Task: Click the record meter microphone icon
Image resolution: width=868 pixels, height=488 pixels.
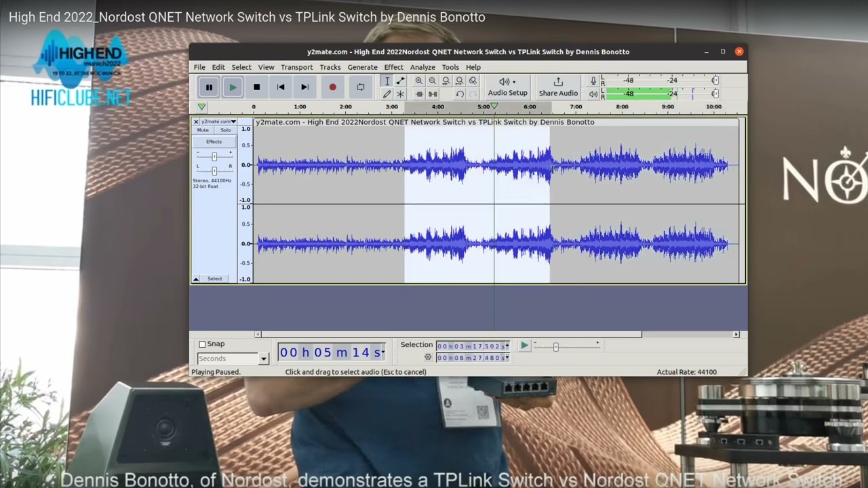Action: [593, 81]
